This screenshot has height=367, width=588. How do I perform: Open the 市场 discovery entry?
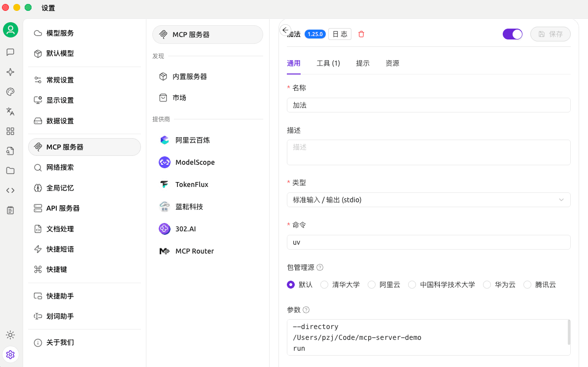point(179,98)
